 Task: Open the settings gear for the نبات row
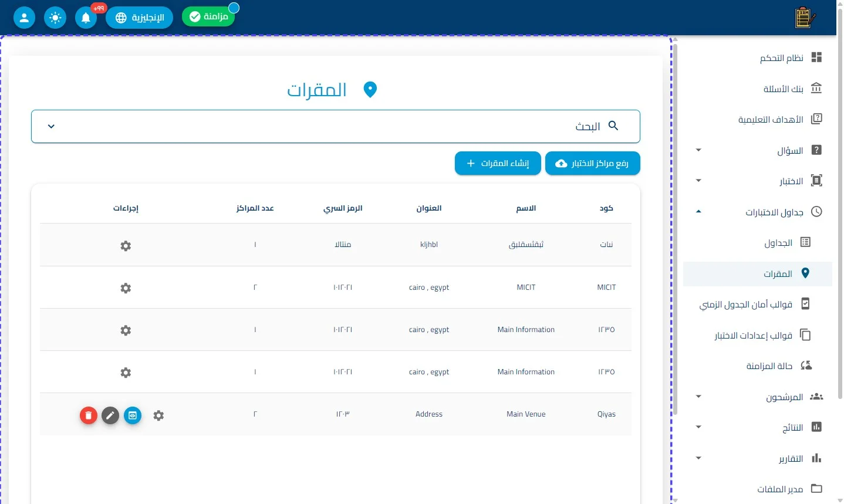tap(126, 246)
